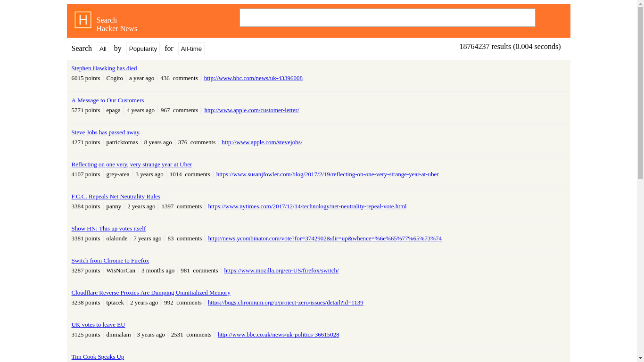
Task: Click the 2531 comments count
Action: pos(191,335)
